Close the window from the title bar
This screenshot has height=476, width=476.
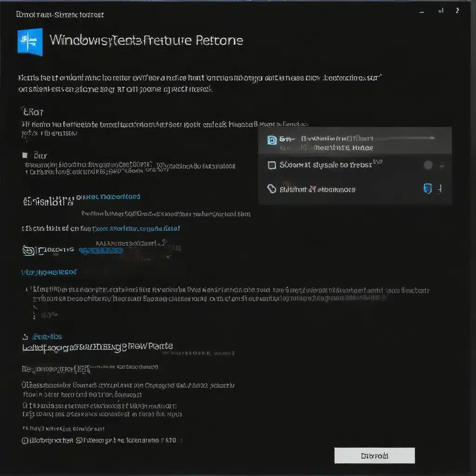[457, 11]
